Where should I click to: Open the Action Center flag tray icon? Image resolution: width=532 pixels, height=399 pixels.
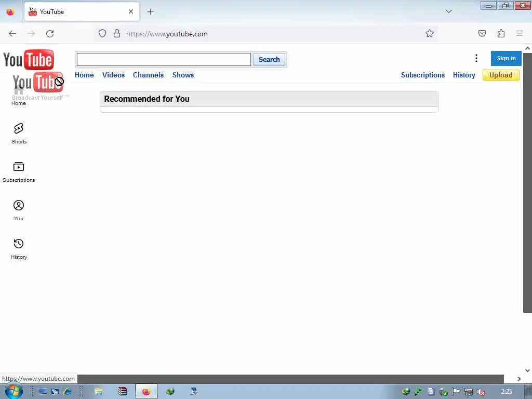coord(456,392)
